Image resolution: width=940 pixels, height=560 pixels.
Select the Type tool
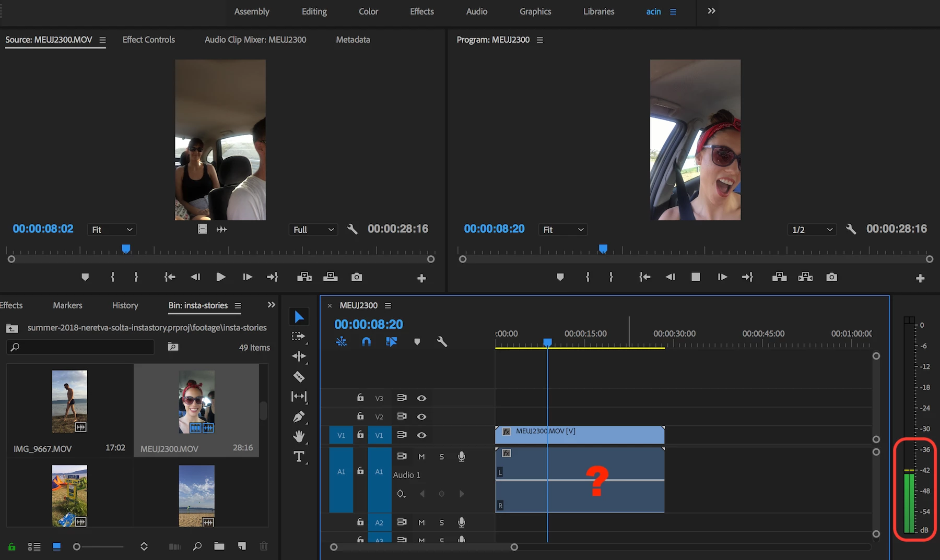[x=299, y=457]
